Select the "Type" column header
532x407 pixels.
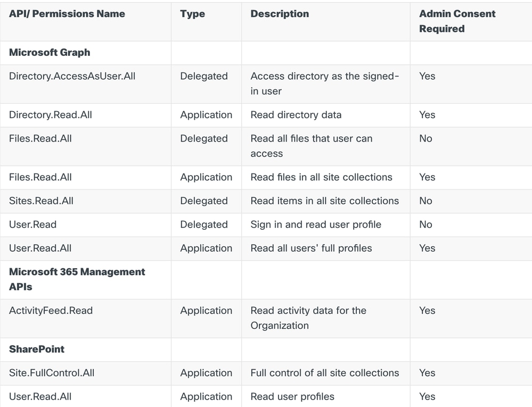(x=192, y=14)
